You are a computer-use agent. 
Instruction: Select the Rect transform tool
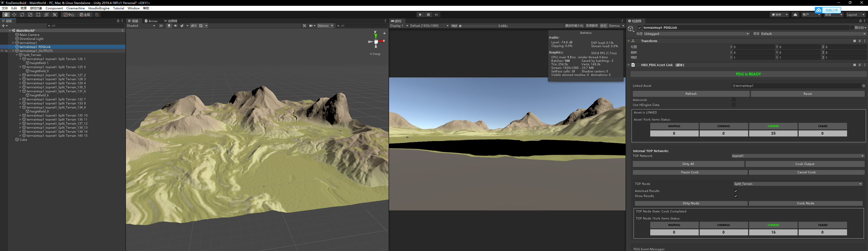click(x=38, y=15)
